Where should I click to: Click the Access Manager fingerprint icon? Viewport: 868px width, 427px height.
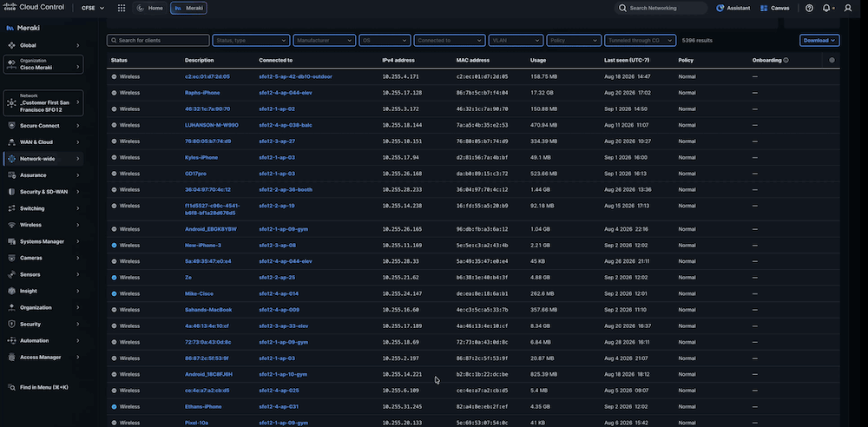point(11,358)
